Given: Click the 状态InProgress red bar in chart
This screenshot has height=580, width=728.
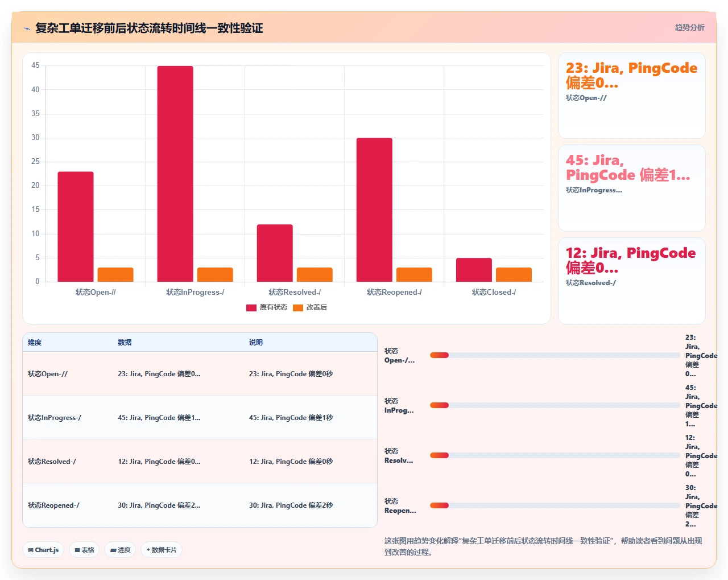Looking at the screenshot, I should coord(175,174).
